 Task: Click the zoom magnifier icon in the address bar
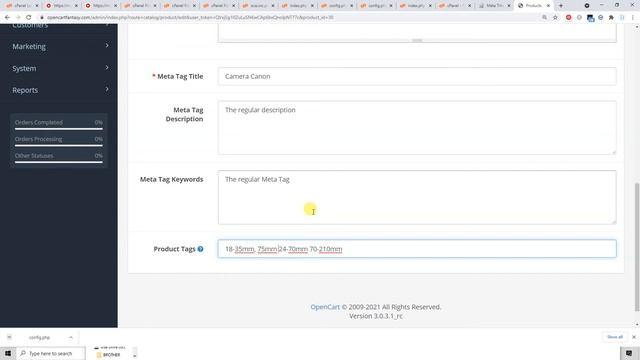click(x=544, y=18)
